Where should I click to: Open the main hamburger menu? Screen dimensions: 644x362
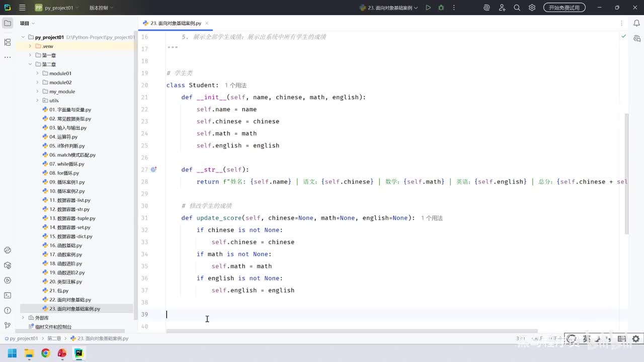click(x=22, y=8)
